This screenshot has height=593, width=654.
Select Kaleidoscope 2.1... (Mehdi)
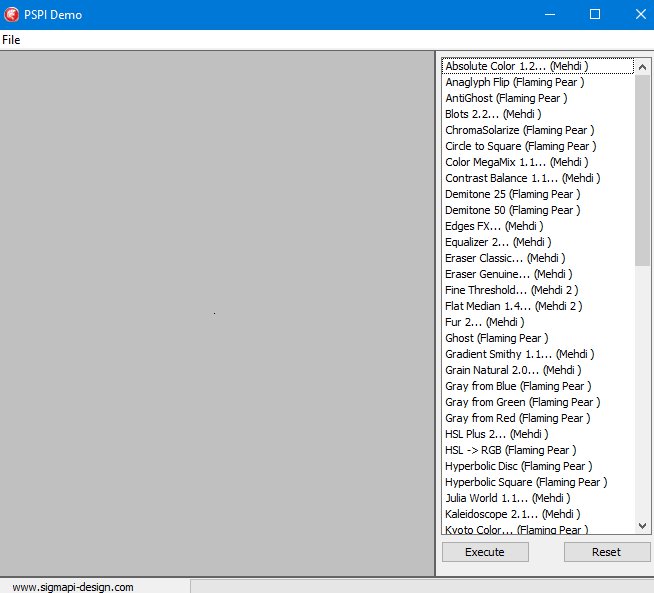[538, 514]
